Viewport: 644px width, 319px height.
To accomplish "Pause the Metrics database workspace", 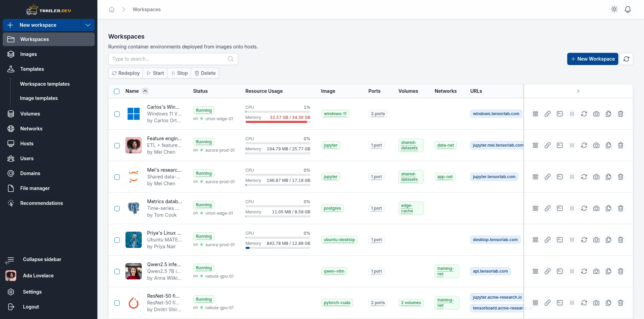I will (572, 208).
